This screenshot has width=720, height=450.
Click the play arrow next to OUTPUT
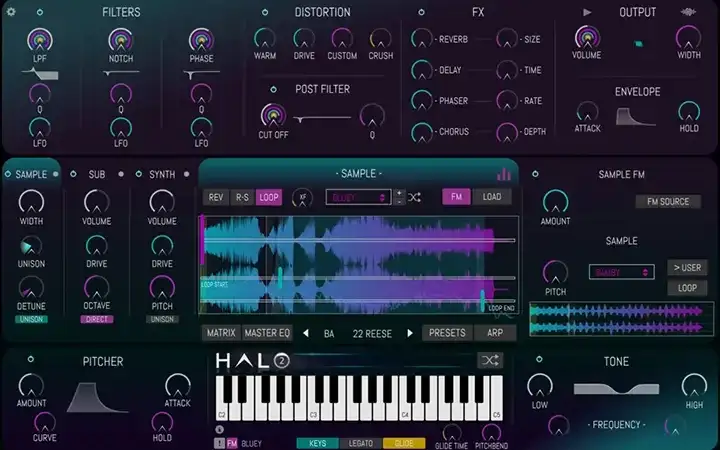point(587,12)
